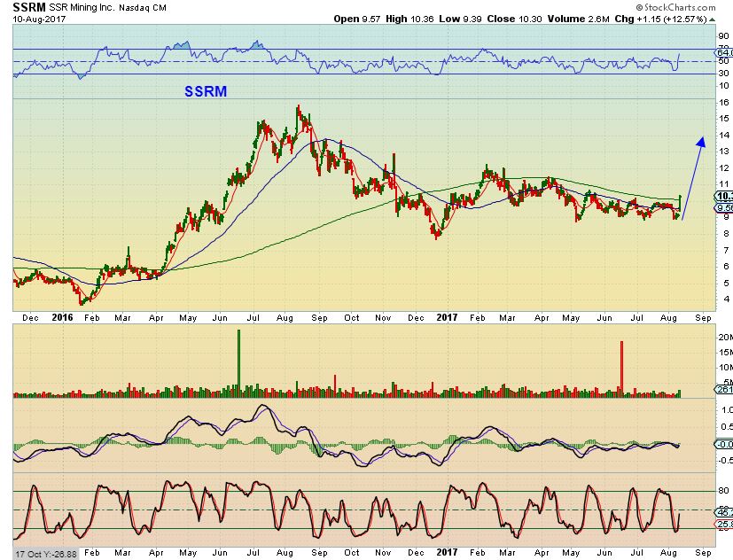Image resolution: width=733 pixels, height=560 pixels.
Task: Click the -0.5 label on the MACD axis
Action: 725,461
